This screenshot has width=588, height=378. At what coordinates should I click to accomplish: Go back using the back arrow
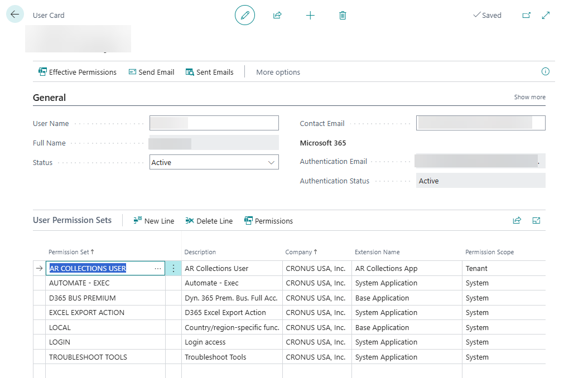tap(15, 13)
